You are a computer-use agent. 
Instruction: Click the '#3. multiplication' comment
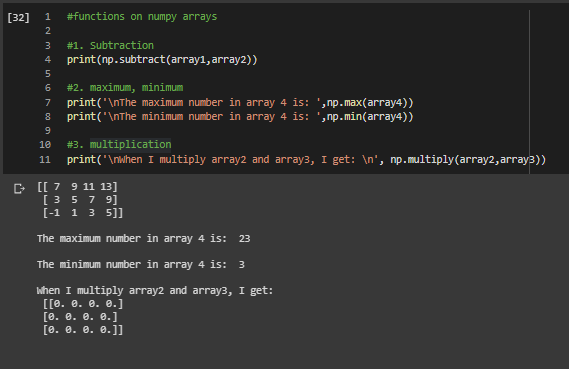pyautogui.click(x=119, y=145)
